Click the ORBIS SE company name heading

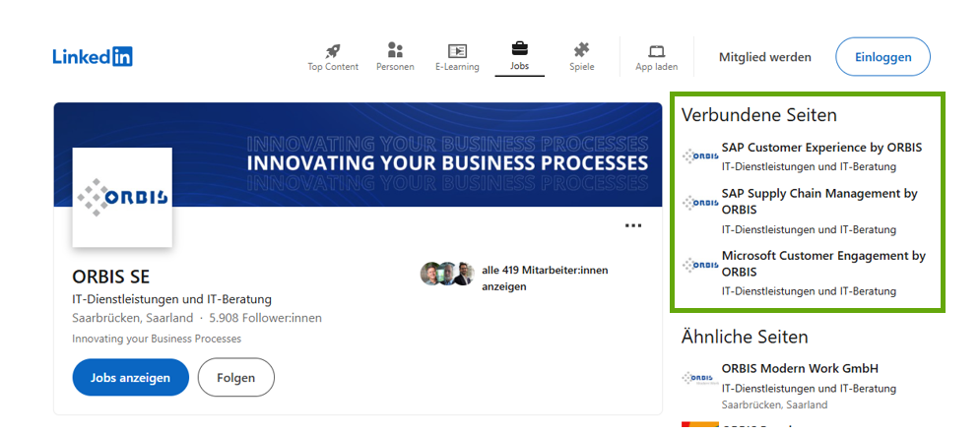pyautogui.click(x=111, y=277)
